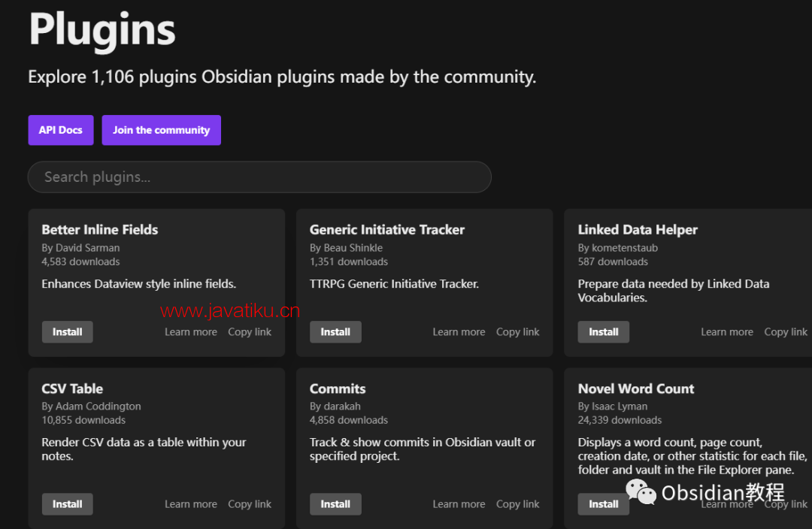Install the Commits plugin
This screenshot has width=812, height=529.
(335, 504)
